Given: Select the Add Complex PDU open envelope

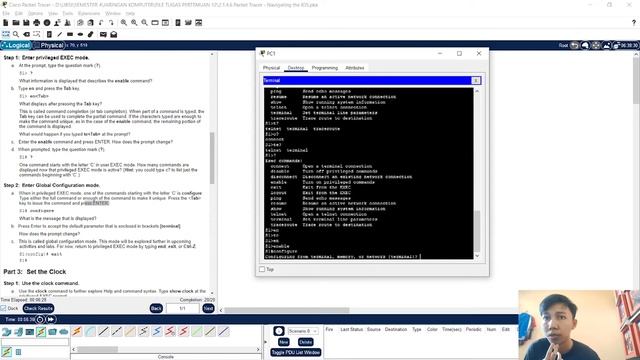Looking at the screenshot, I should (113, 34).
